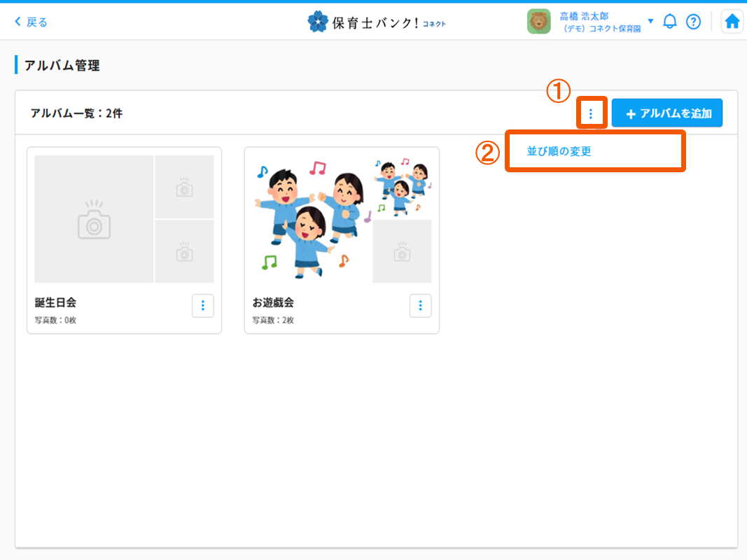Go to home via the house icon
747x560 pixels.
tap(732, 21)
